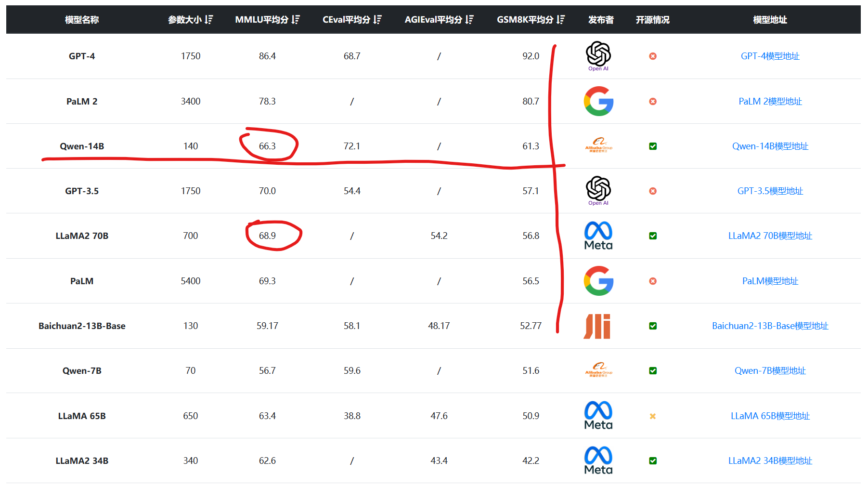Viewport: 868px width, 487px height.
Task: Click the Alibaba logo in Qwen-14B row
Action: (598, 145)
